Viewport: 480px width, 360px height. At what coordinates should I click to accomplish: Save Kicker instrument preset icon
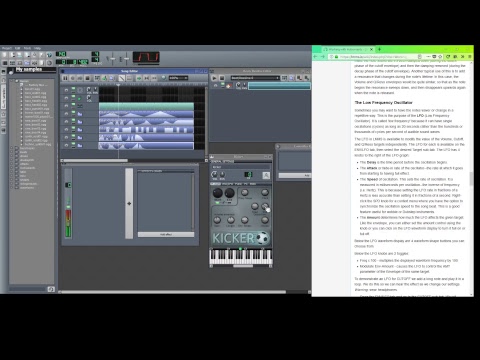(x=266, y=175)
